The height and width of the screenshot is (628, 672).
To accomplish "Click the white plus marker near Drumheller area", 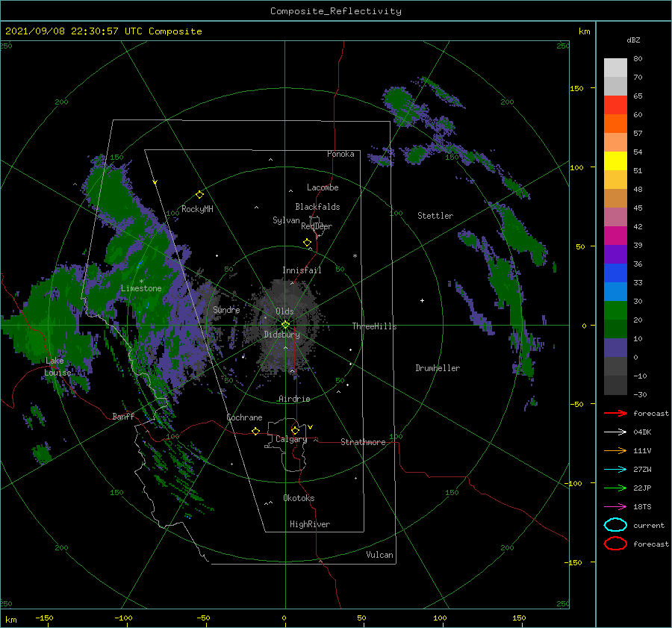I will click(422, 300).
